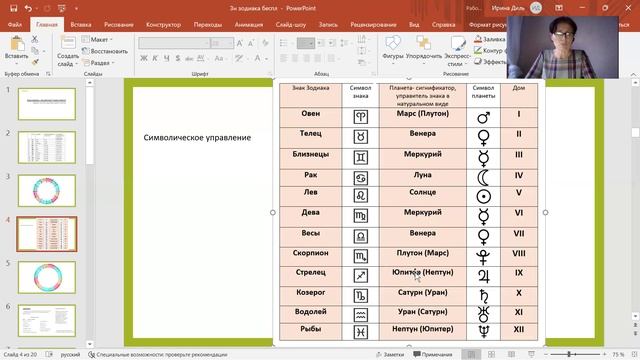The height and width of the screenshot is (360, 640).
Task: Toggle text shadow S button
Action: point(178,58)
